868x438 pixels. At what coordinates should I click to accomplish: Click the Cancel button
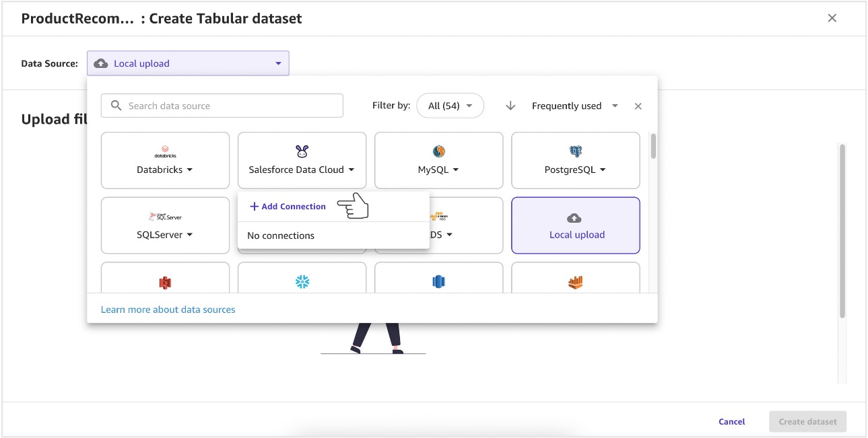click(732, 422)
